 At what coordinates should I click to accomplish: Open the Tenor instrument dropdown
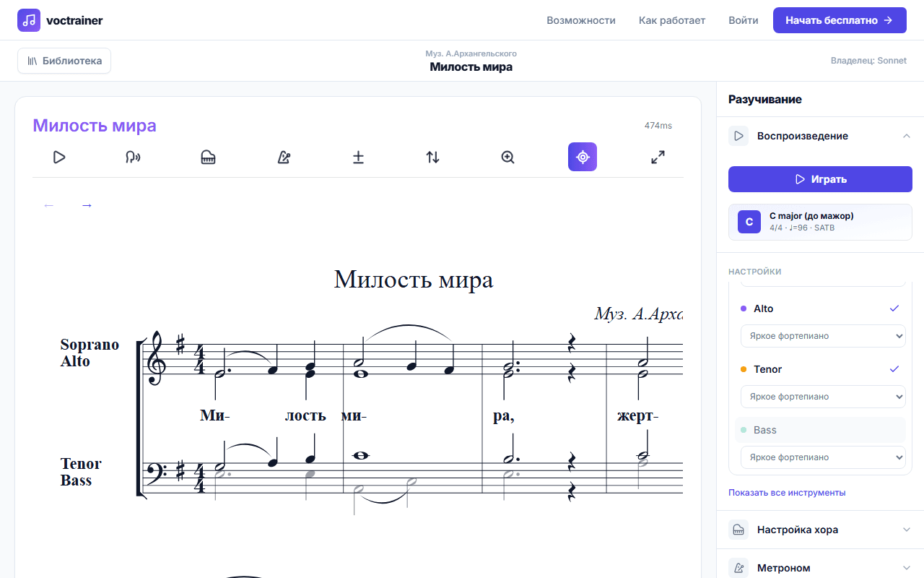(x=823, y=397)
